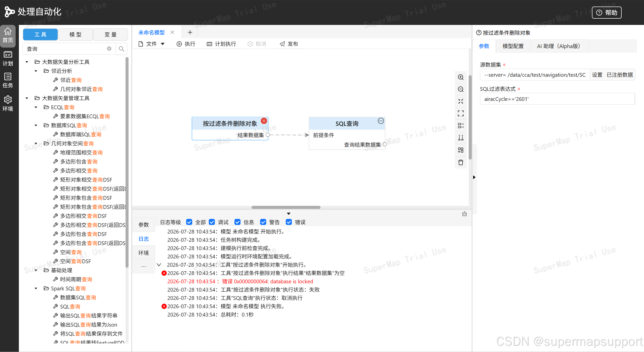The image size is (644, 352).
Task: Click the clear-log broom icon
Action: click(464, 214)
